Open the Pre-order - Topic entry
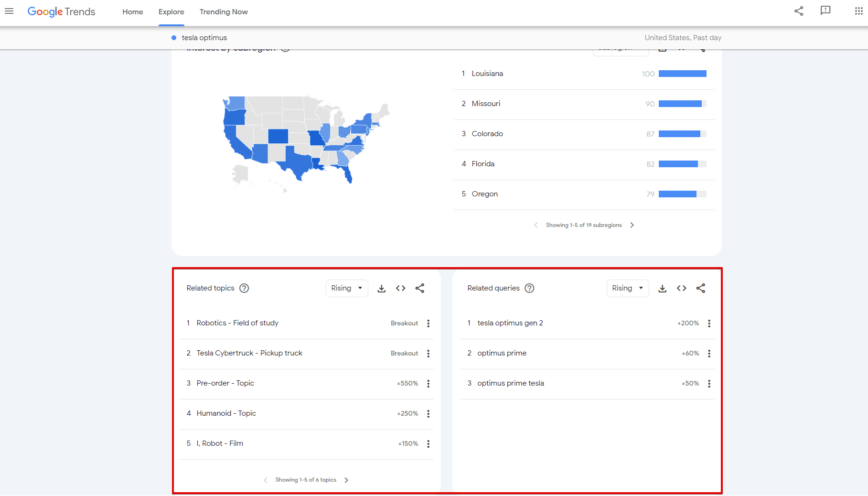 click(x=225, y=383)
